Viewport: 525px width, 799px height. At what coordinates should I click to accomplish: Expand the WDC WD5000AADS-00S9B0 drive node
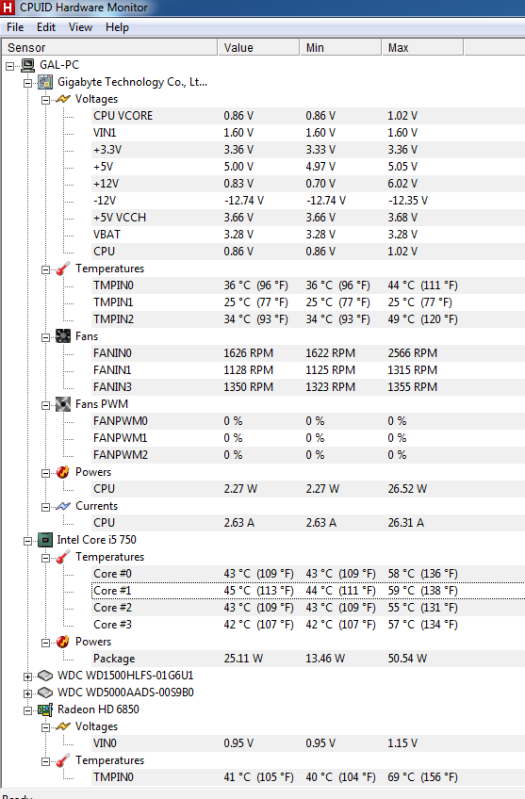coord(28,693)
